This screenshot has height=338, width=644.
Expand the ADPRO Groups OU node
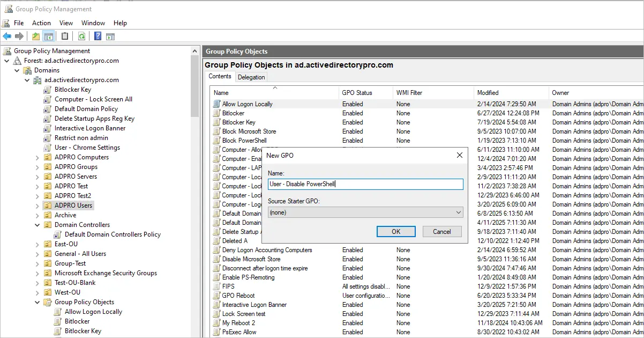point(38,167)
